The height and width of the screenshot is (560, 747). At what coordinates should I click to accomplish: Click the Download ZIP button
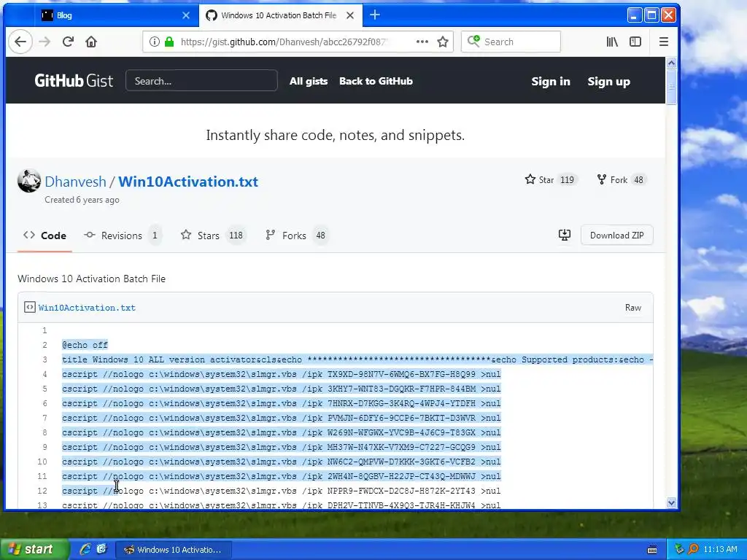(x=617, y=236)
